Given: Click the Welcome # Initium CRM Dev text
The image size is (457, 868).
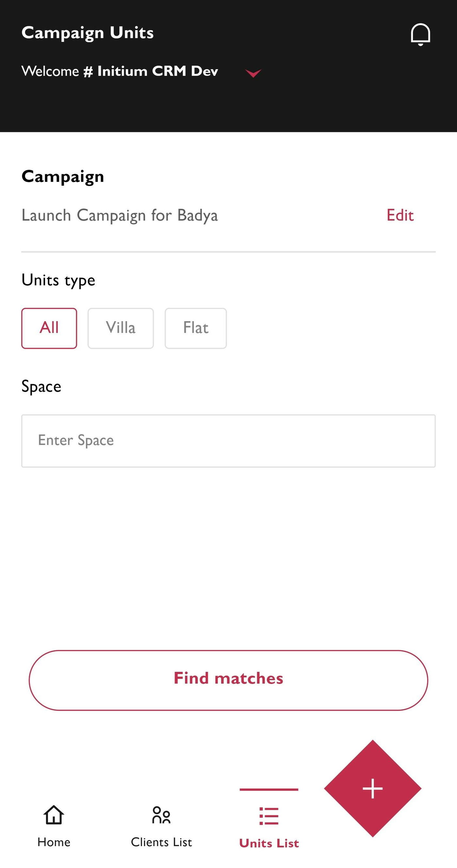Looking at the screenshot, I should click(x=120, y=71).
